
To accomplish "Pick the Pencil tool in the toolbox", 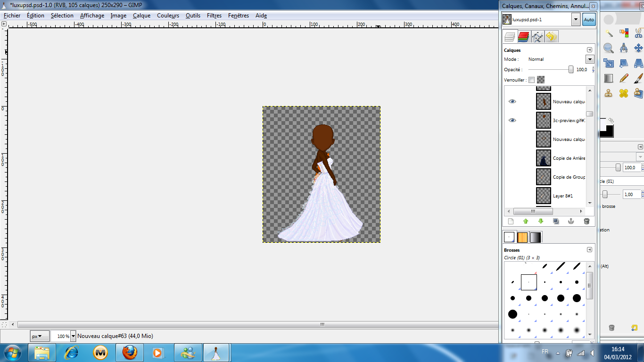I will pyautogui.click(x=624, y=78).
